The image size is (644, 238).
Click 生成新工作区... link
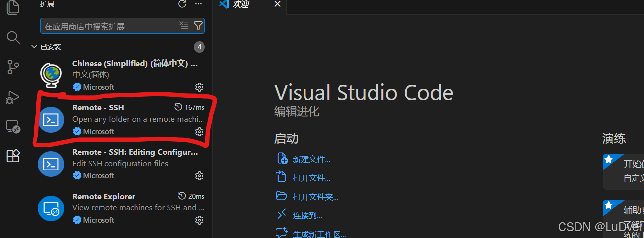[x=319, y=234]
